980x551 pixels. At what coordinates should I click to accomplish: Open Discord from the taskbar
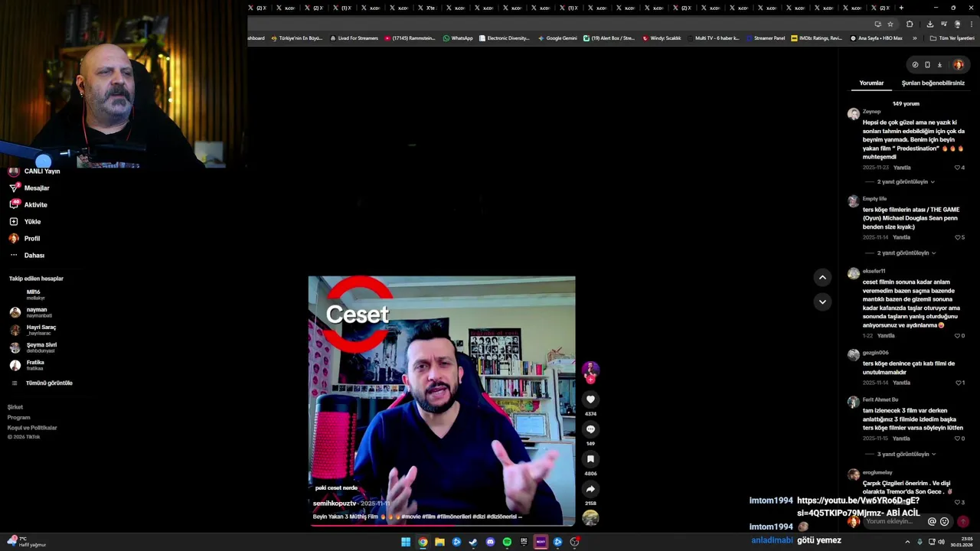coord(490,542)
